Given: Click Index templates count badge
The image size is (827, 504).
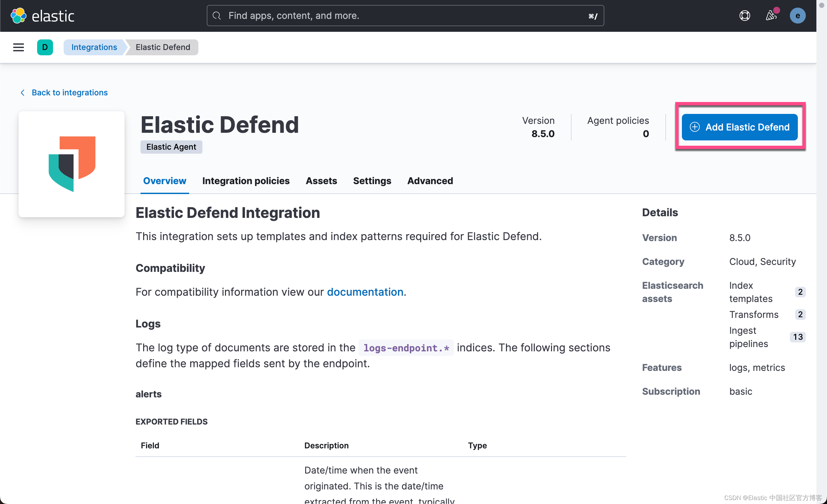Looking at the screenshot, I should [800, 292].
